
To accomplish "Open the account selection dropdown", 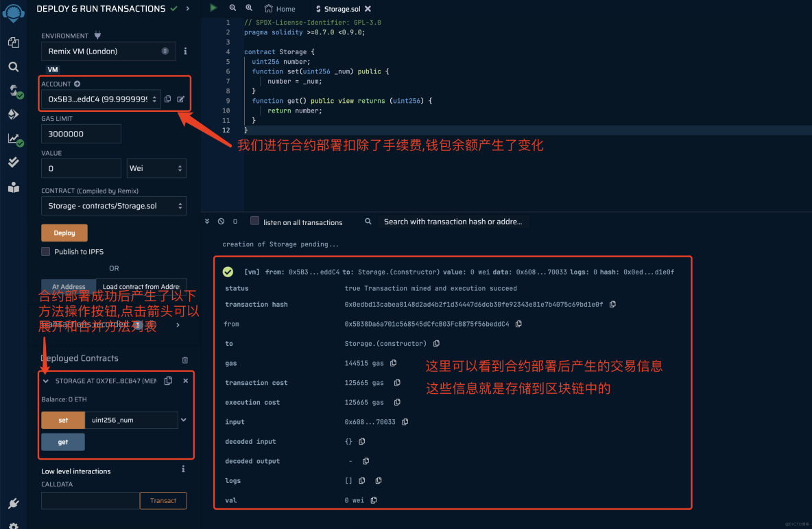I will point(101,99).
